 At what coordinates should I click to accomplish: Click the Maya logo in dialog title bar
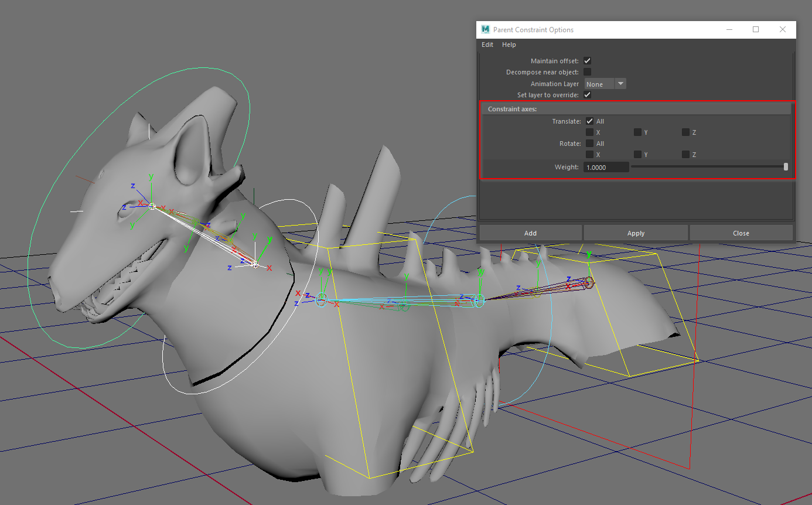485,29
